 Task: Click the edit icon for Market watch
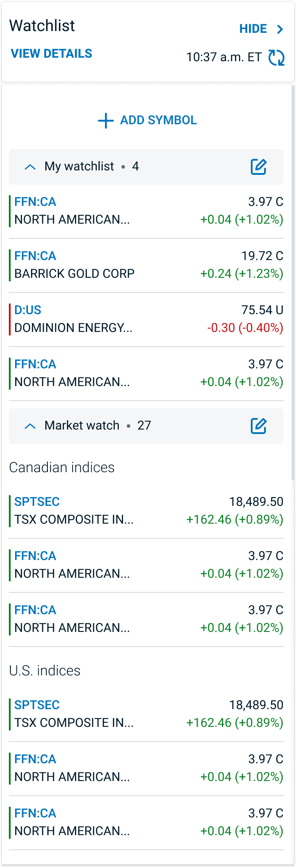(x=259, y=426)
